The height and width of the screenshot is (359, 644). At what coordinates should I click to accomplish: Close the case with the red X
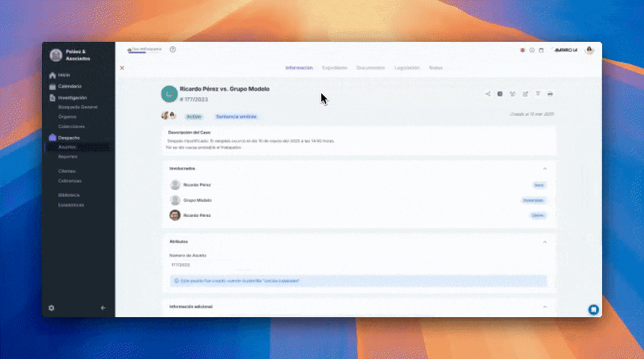tap(122, 68)
